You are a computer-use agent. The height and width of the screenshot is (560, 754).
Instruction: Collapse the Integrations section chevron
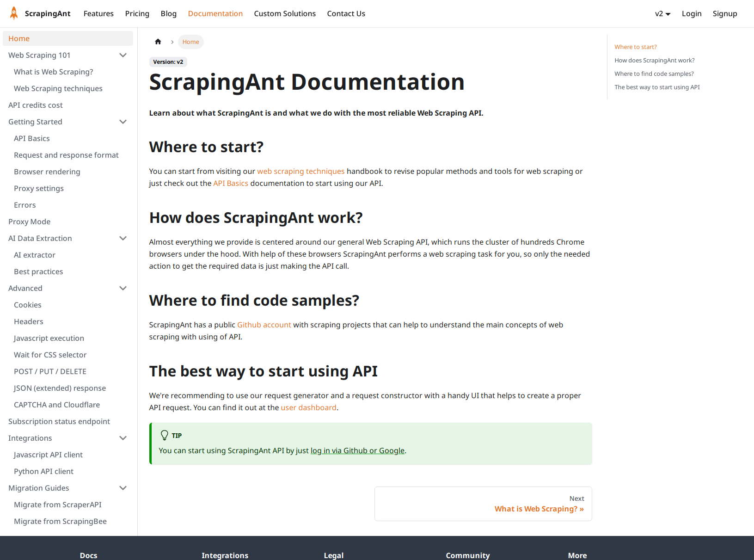(123, 438)
